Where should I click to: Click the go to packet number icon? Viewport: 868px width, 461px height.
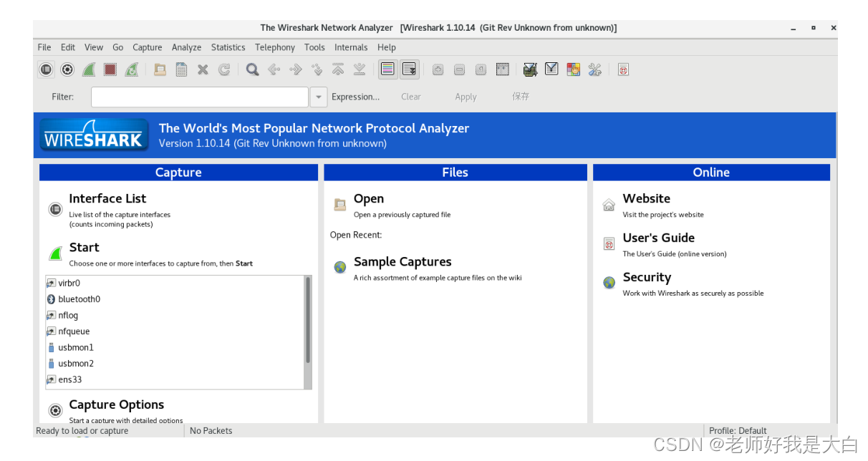pos(317,69)
